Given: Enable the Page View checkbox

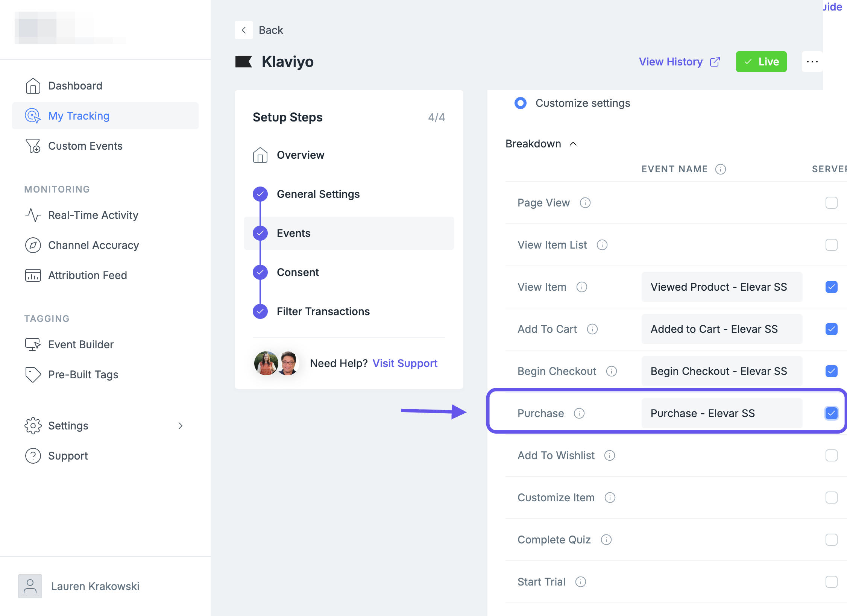Looking at the screenshot, I should 832,203.
